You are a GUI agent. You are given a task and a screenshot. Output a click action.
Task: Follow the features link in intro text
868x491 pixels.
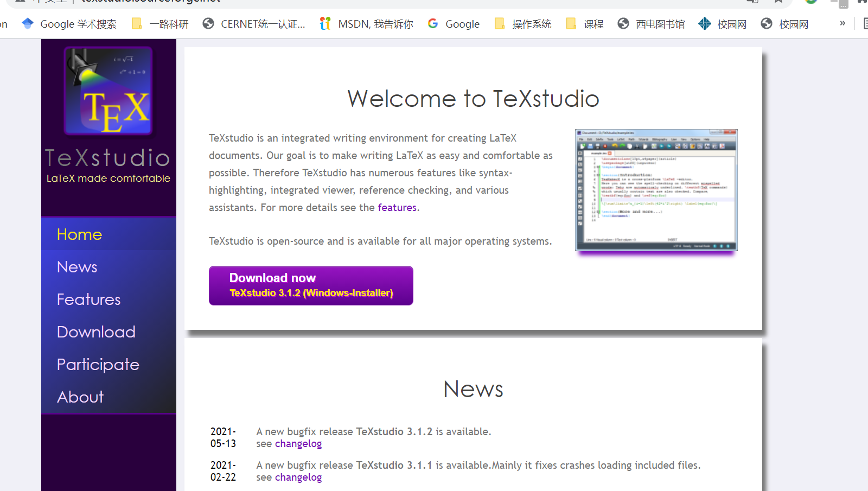point(397,207)
